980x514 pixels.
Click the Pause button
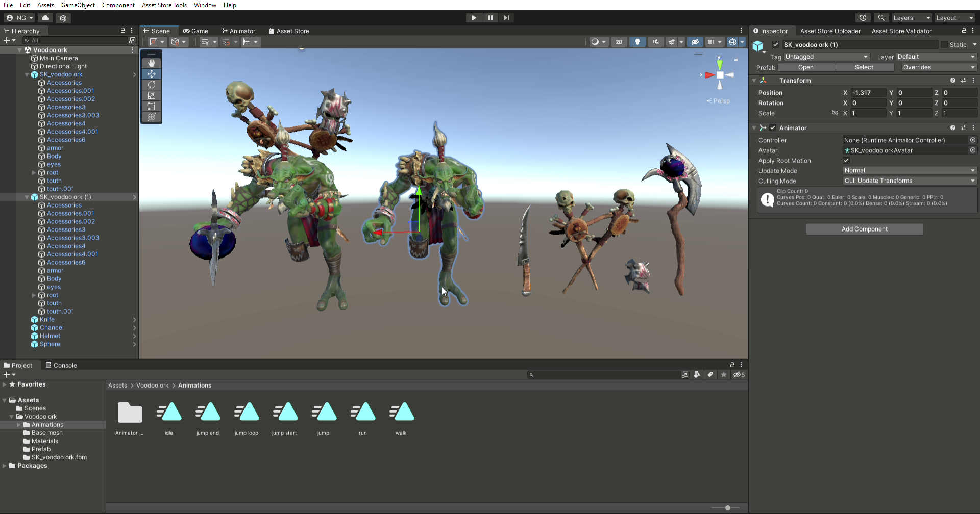(490, 18)
